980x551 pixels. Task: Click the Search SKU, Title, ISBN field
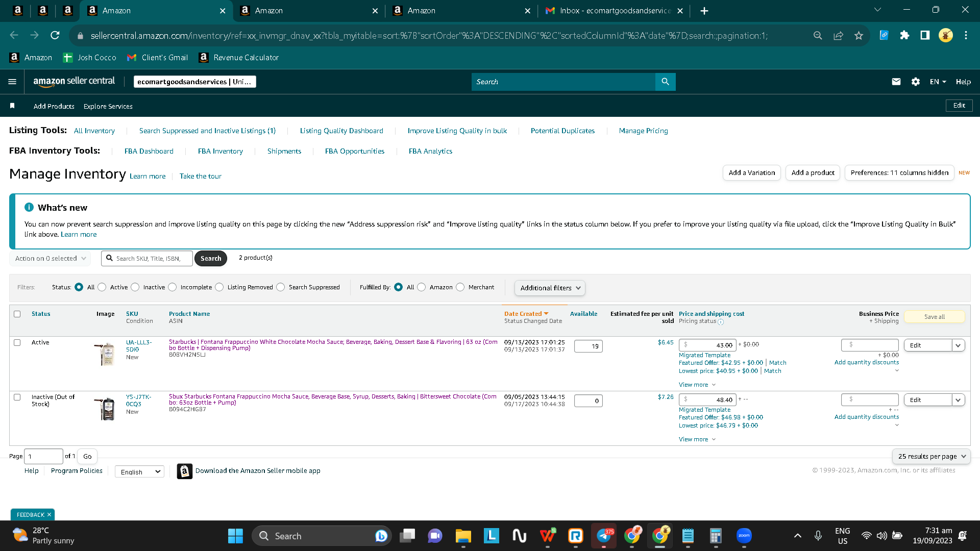pyautogui.click(x=147, y=259)
